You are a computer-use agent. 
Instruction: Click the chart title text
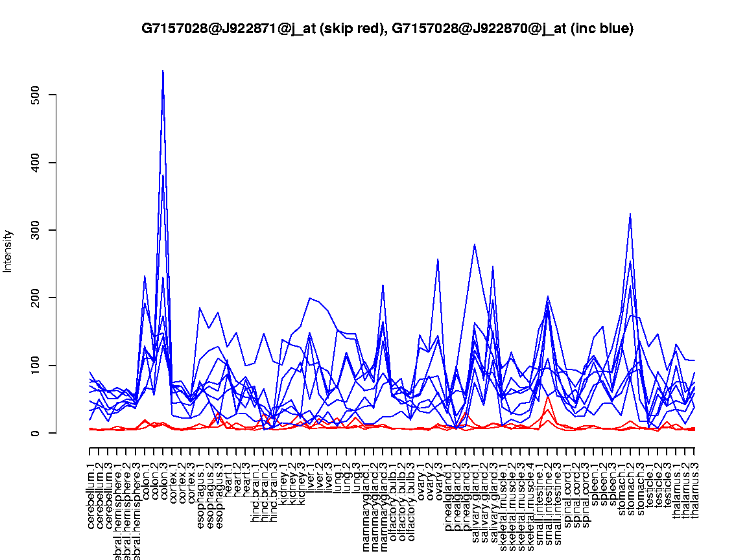tap(387, 29)
